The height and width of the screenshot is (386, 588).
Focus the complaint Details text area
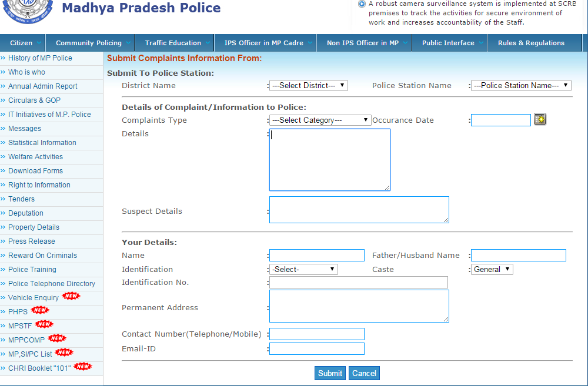pyautogui.click(x=329, y=159)
